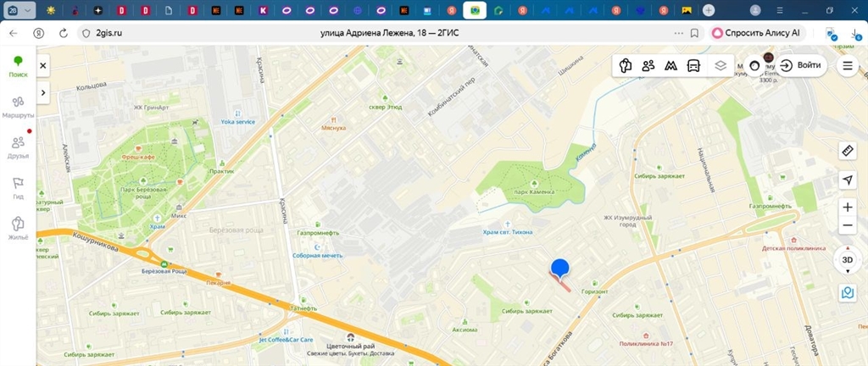This screenshot has height=366, width=868.
Task: Switch to the Поиск search tab
Action: click(18, 65)
